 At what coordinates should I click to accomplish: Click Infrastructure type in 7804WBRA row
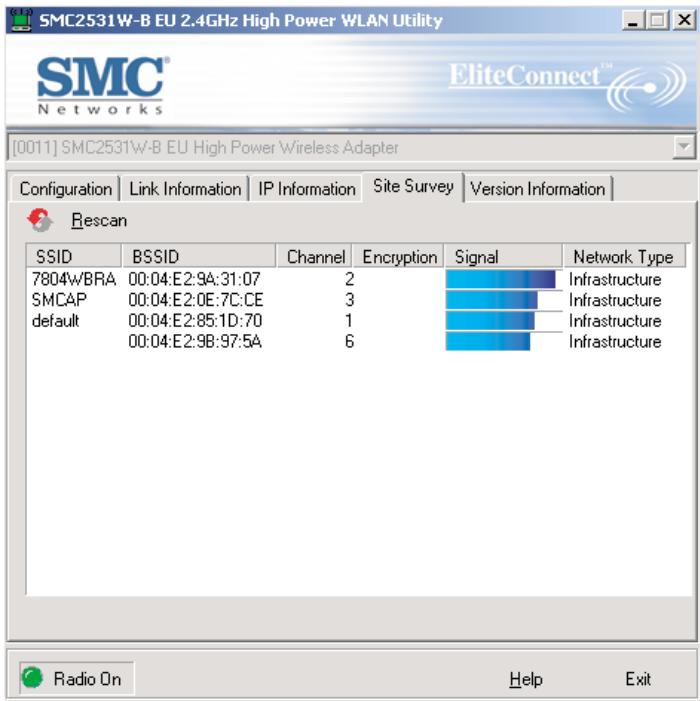click(x=615, y=279)
